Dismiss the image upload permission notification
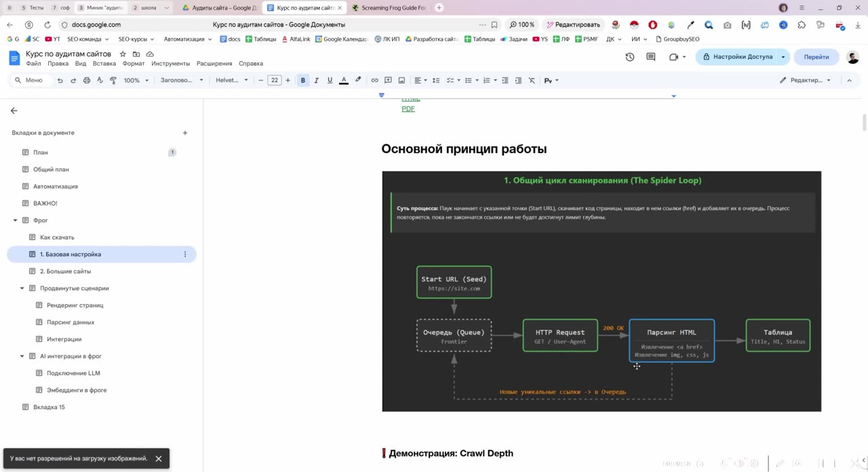Screen dimensions: 868x472 pyautogui.click(x=159, y=458)
